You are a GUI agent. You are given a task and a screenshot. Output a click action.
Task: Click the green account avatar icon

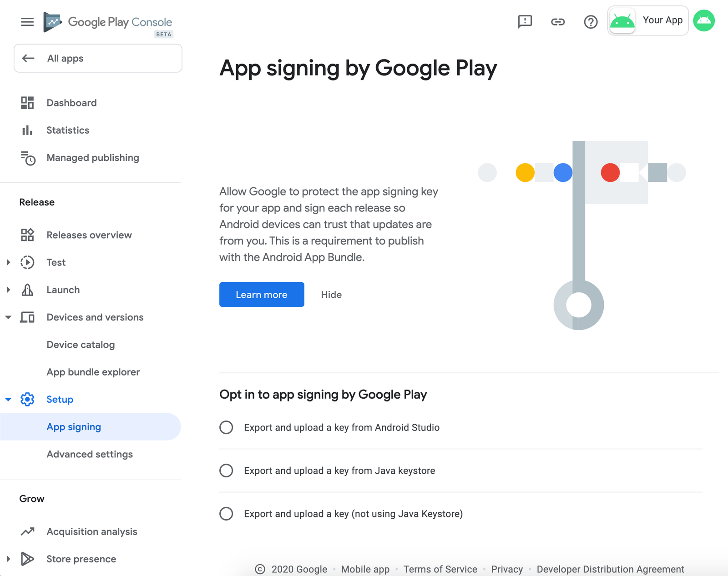[x=704, y=20]
